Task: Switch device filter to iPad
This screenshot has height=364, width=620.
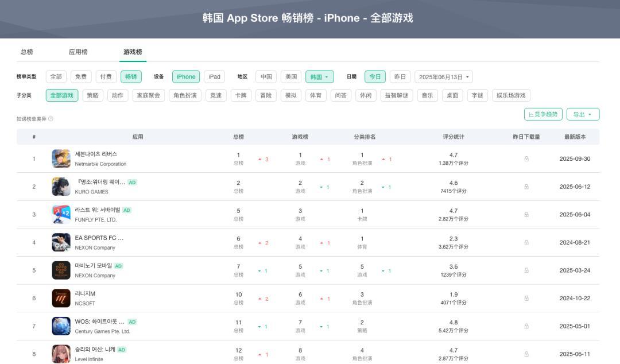Action: coord(214,76)
